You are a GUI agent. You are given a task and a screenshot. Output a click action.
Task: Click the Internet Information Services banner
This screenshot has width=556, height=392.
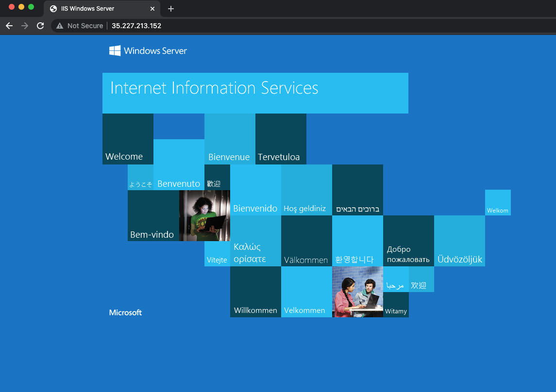255,93
